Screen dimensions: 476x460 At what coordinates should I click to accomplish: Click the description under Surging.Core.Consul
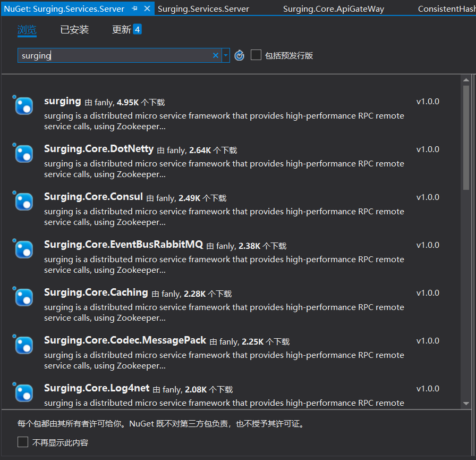[224, 216]
